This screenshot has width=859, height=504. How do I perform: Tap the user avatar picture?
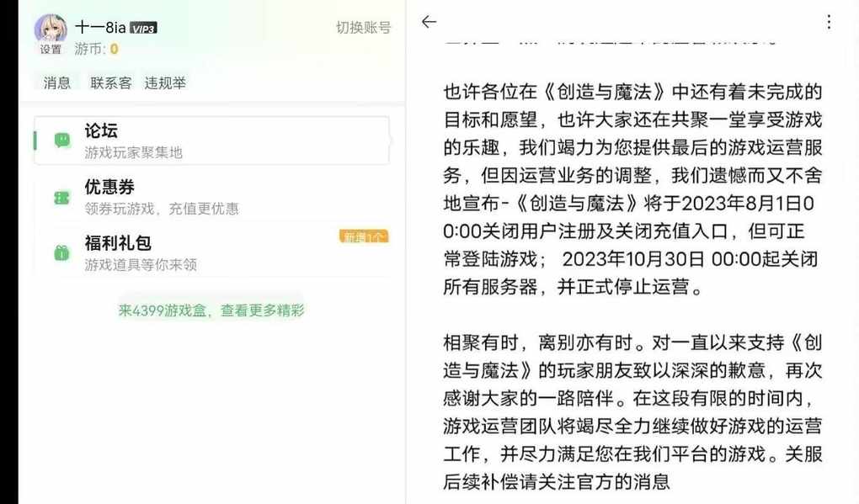click(51, 29)
